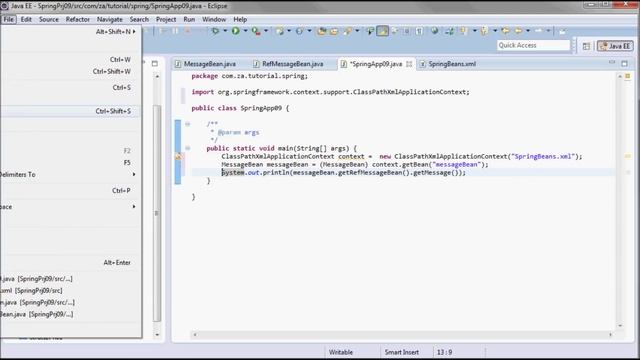
Task: Toggle Block Selection mode icon
Action: [x=407, y=31]
